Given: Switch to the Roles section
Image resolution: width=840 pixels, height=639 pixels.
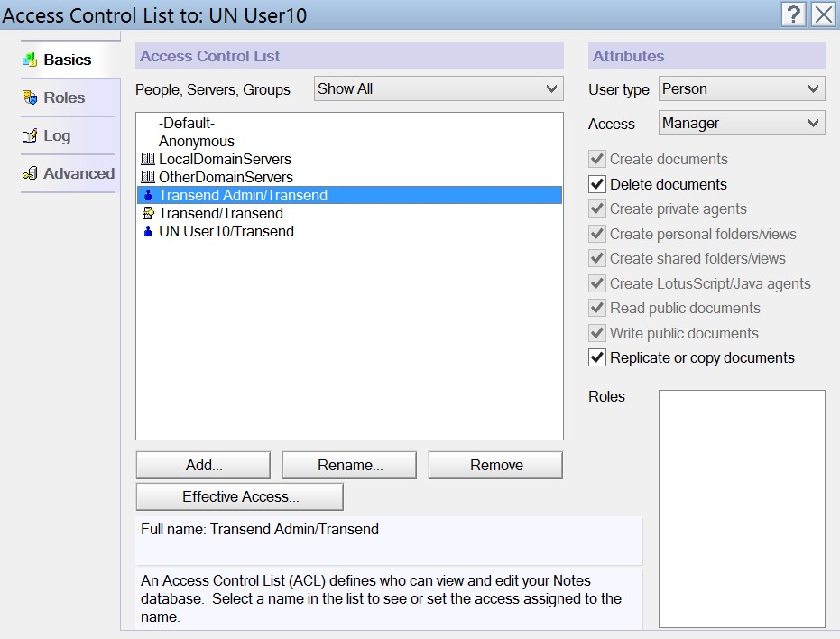Looking at the screenshot, I should 68,97.
